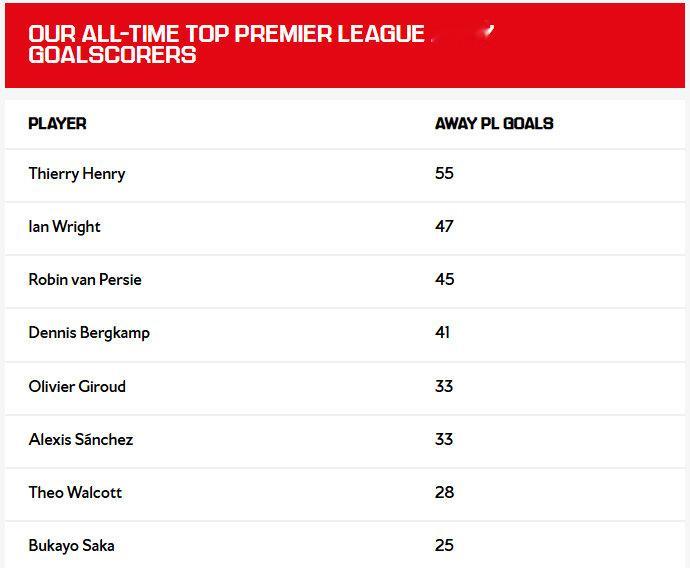
Task: Click the PLAYER column header
Action: (x=57, y=124)
